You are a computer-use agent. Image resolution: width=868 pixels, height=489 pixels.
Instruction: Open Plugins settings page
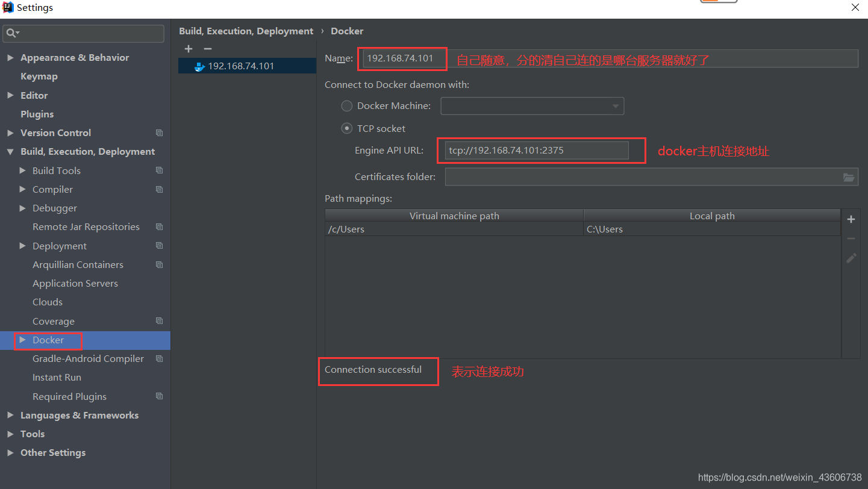pos(37,114)
